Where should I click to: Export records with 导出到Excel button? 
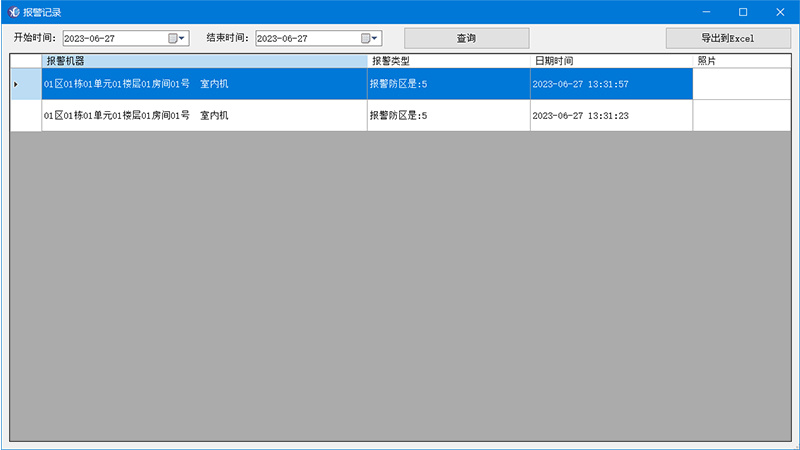click(728, 38)
